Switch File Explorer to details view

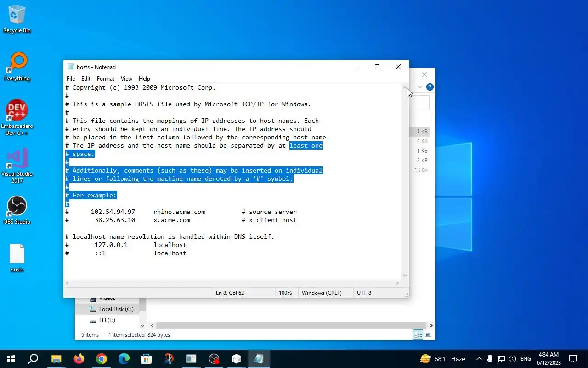(x=418, y=335)
